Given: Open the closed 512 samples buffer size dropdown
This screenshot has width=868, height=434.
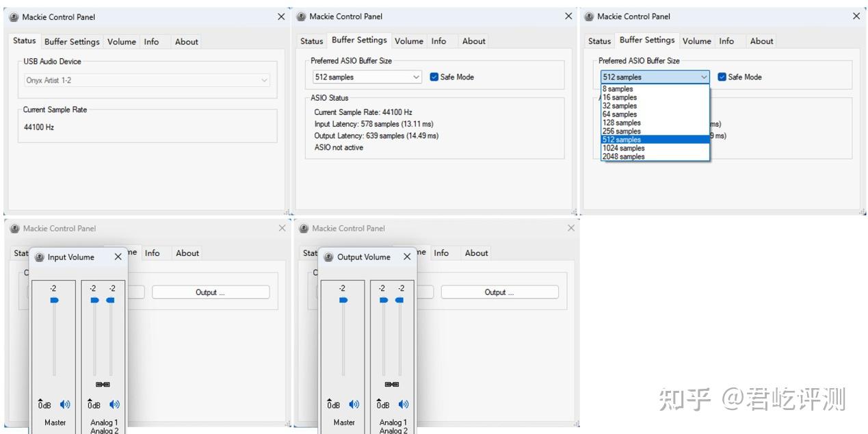Looking at the screenshot, I should click(x=368, y=77).
